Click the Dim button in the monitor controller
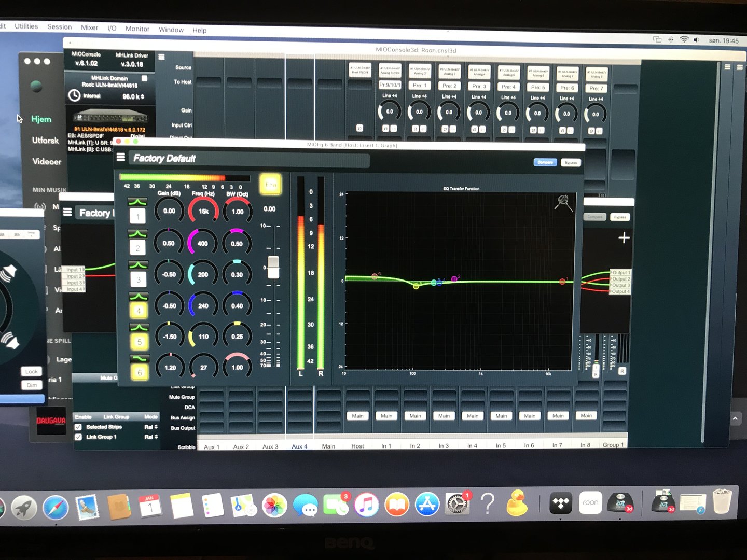747x560 pixels. click(x=32, y=385)
